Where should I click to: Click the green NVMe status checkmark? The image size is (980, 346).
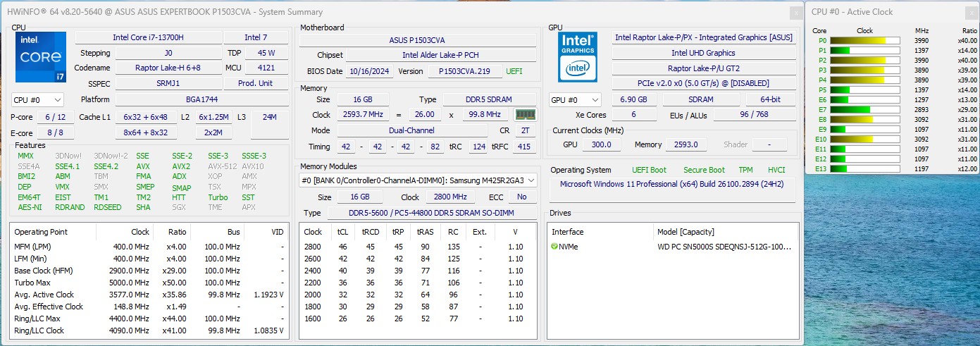click(x=554, y=247)
